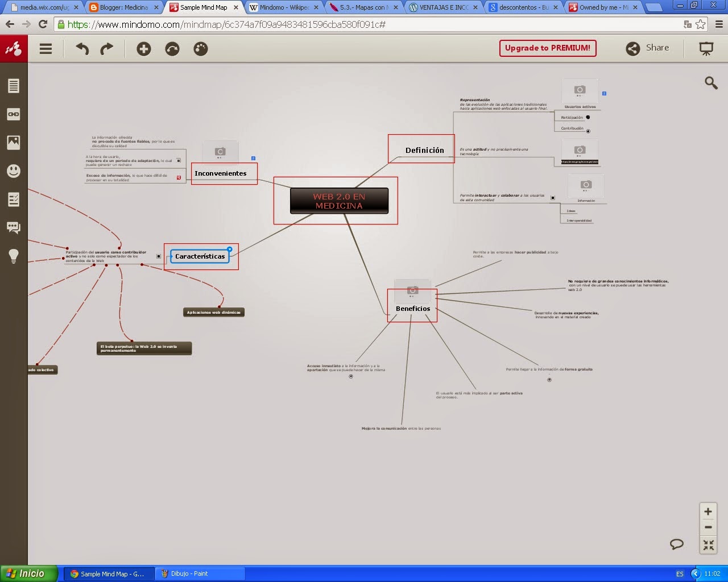Expand the hidden subtopic circle under 'Acceso inmediato'
The height and width of the screenshot is (582, 728).
(351, 376)
